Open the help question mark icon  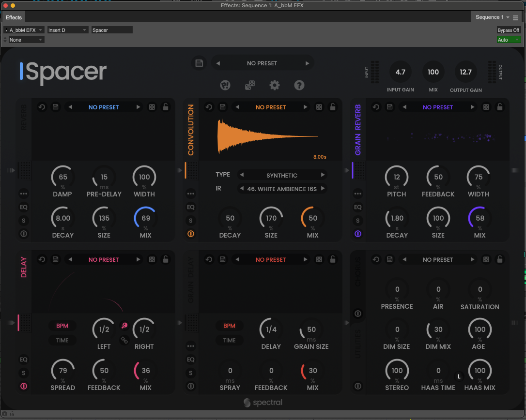pyautogui.click(x=299, y=86)
